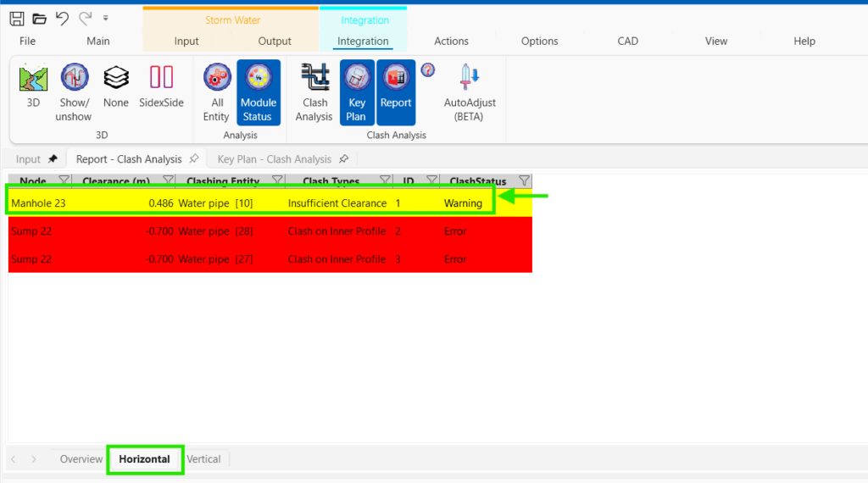Screen dimensions: 868x483
Task: Pin the Report - Clash Analysis tab
Action: [x=194, y=158]
